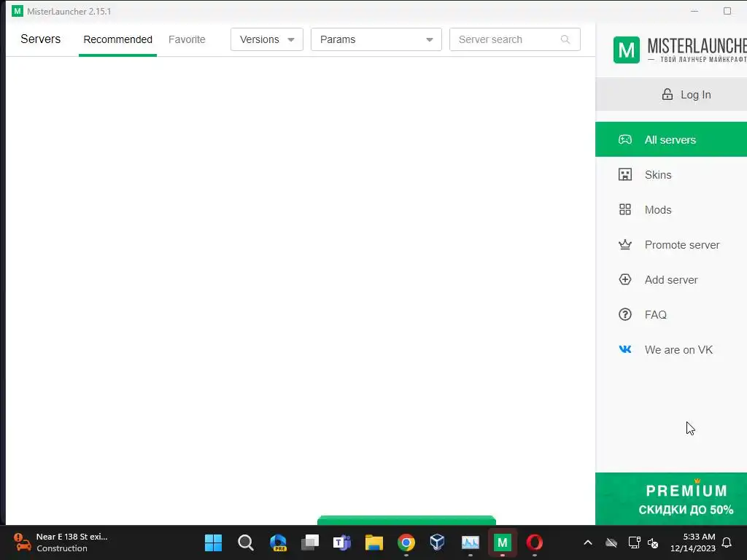Open the Favorite servers tab
The image size is (747, 560).
click(187, 39)
